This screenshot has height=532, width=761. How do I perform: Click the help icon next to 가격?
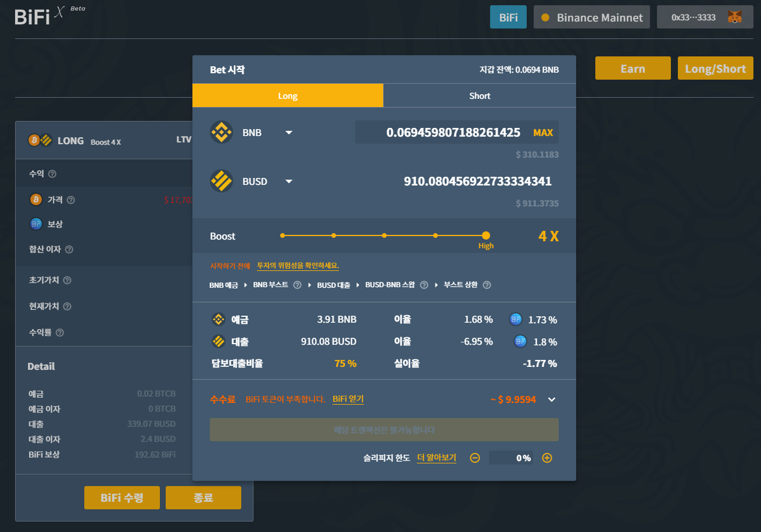[71, 200]
